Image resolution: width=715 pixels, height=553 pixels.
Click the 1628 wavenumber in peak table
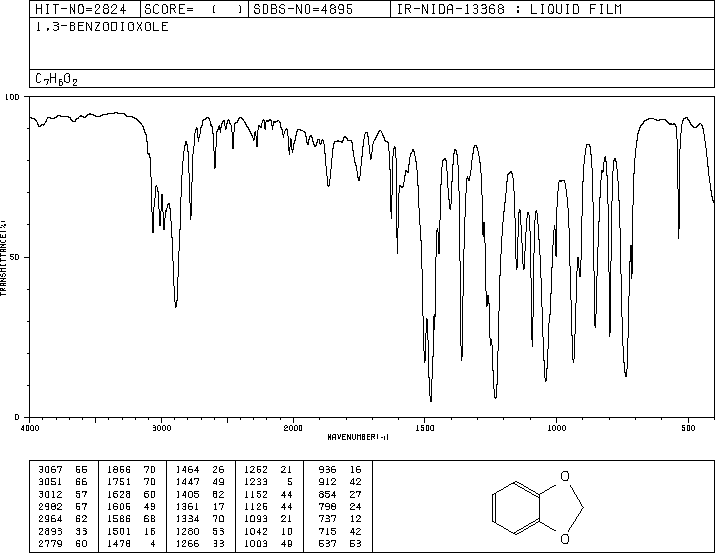coord(119,494)
